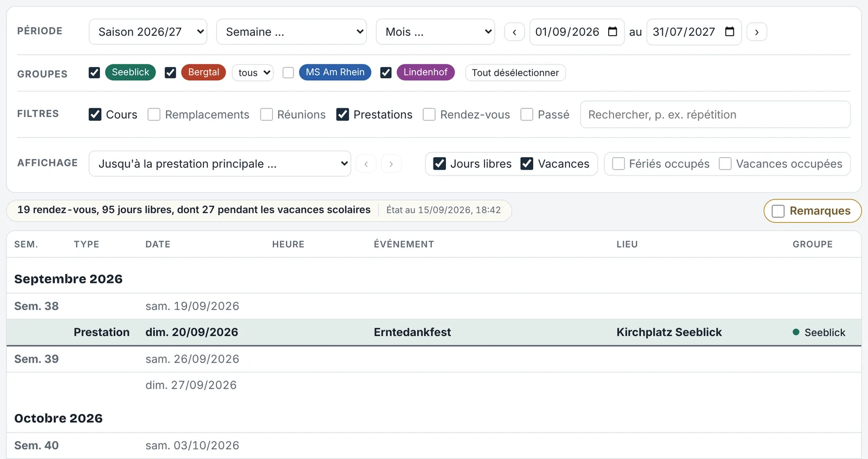Enable the Remplacements filter
The width and height of the screenshot is (868, 459).
coord(154,114)
